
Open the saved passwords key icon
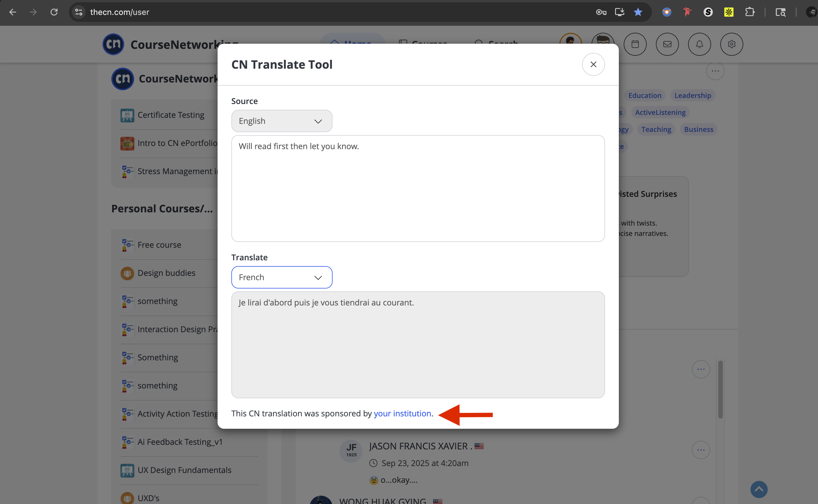coord(601,12)
